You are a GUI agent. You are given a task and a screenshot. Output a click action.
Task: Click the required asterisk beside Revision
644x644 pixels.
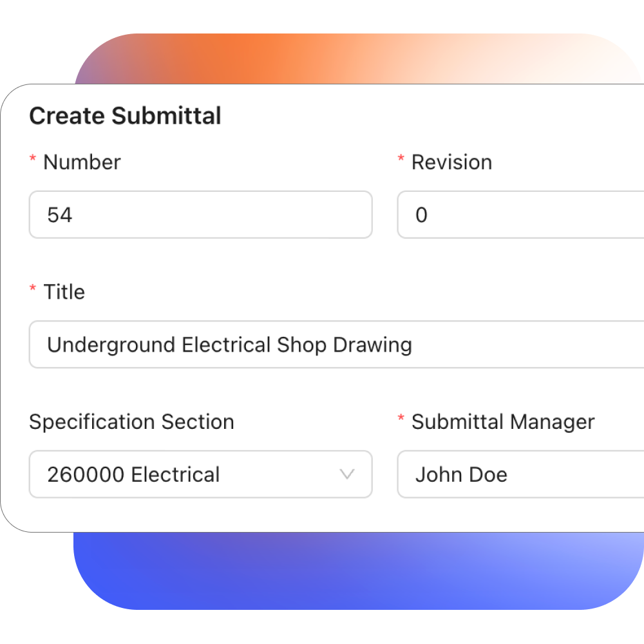401,160
